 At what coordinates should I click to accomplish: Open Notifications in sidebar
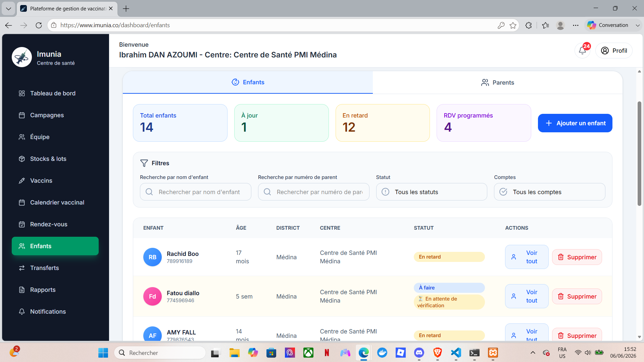pos(55,312)
